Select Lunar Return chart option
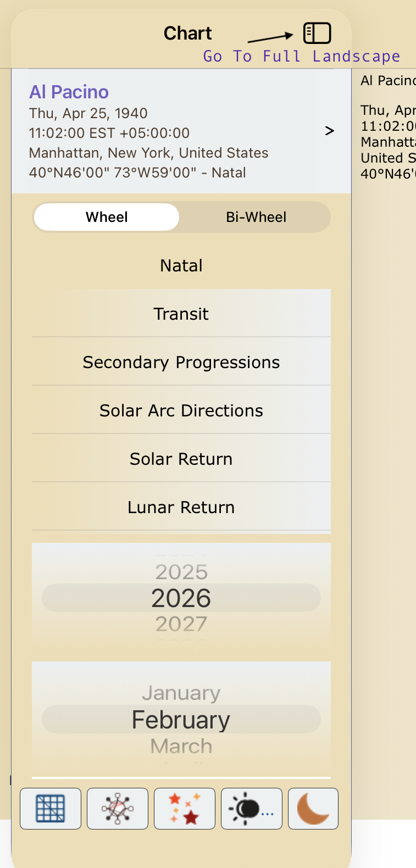 [181, 507]
